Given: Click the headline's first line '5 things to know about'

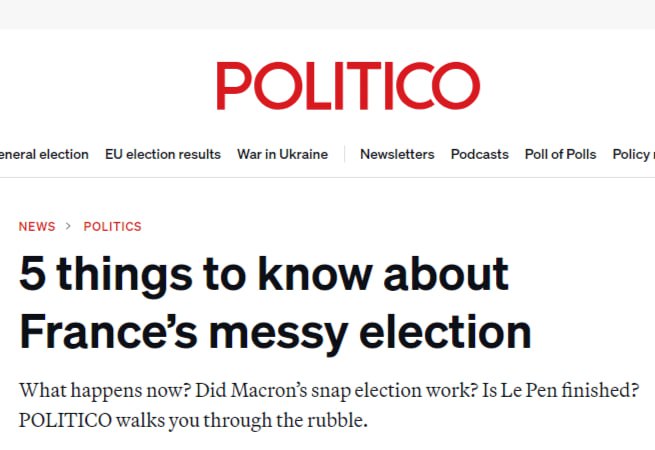Looking at the screenshot, I should 264,275.
